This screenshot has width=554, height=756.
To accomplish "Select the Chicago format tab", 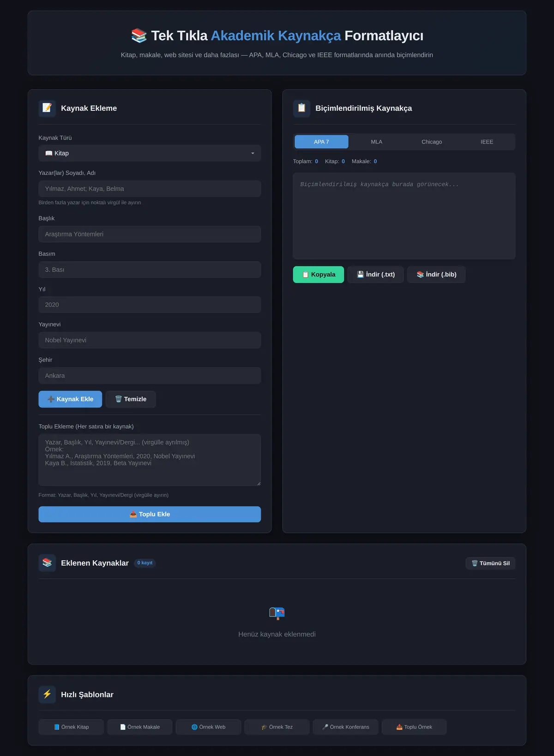I will (x=432, y=142).
